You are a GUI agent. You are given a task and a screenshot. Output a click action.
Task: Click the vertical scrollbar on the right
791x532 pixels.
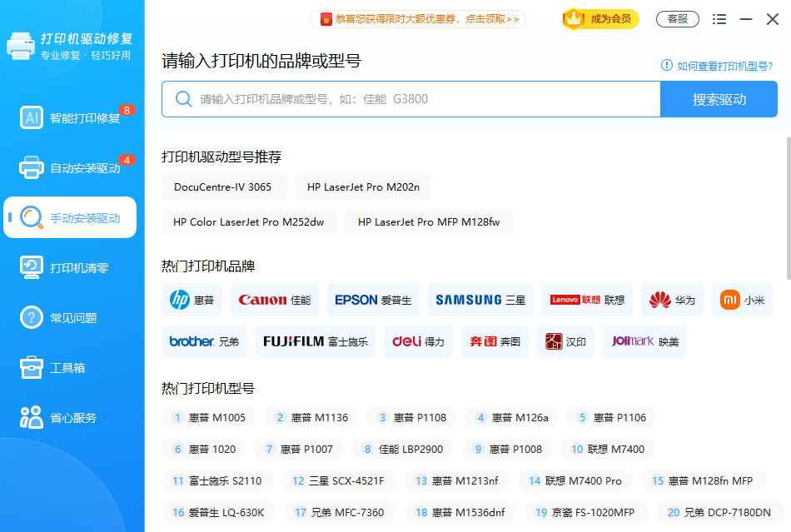[x=787, y=208]
